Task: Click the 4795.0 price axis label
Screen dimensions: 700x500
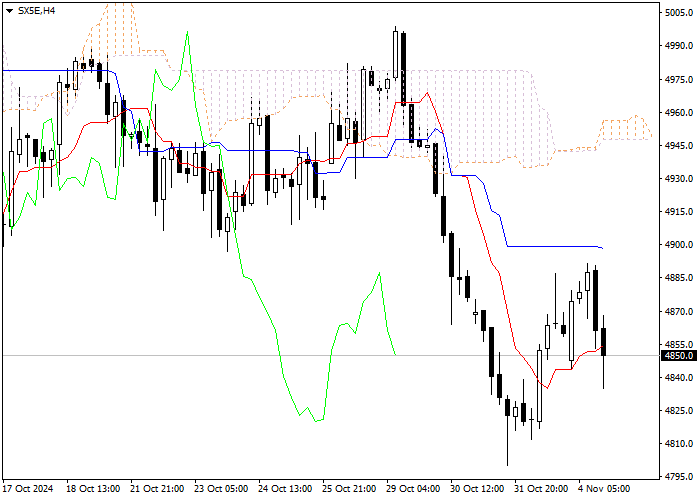Action: [679, 477]
